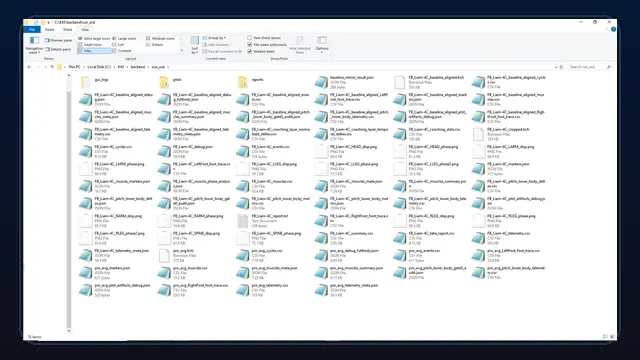Screen dimensions: 640x360
Task: Select pro_avg_telemetry_meta.json file icon
Action: (x=321, y=290)
